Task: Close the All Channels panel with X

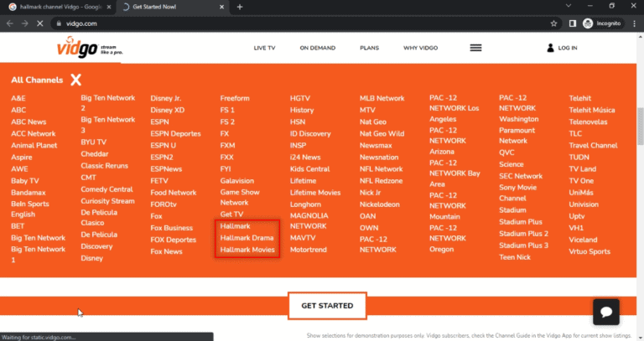Action: pyautogui.click(x=75, y=80)
